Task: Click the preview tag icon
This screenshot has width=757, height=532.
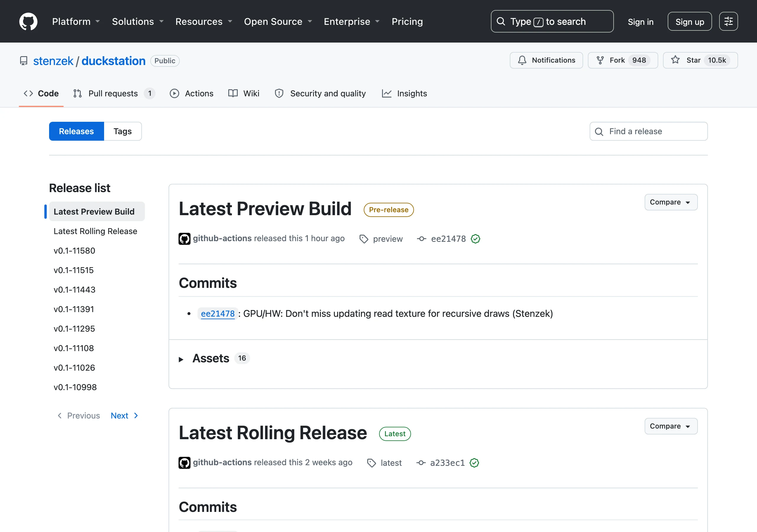Action: click(x=364, y=239)
